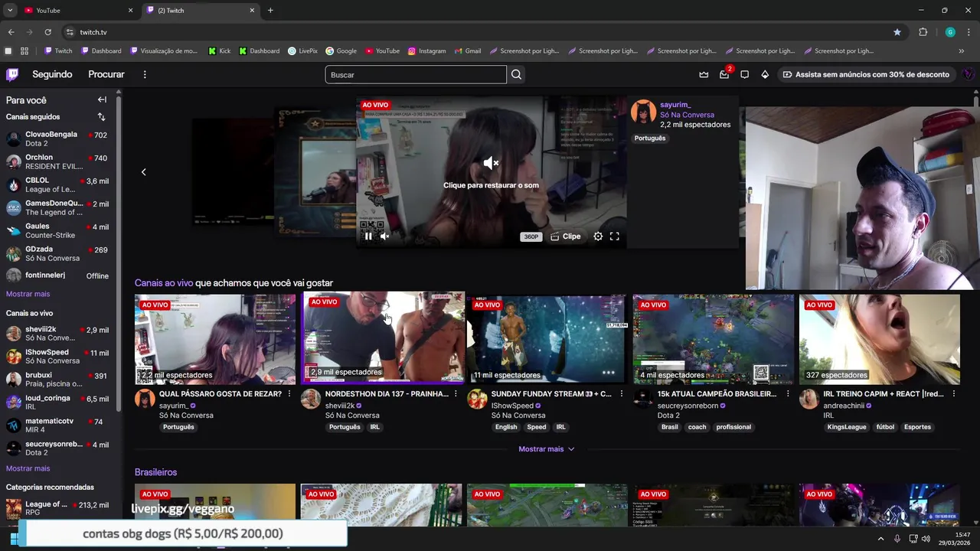Screen dimensions: 980x551
Task: Open the Gmail bookmark
Action: click(x=467, y=51)
